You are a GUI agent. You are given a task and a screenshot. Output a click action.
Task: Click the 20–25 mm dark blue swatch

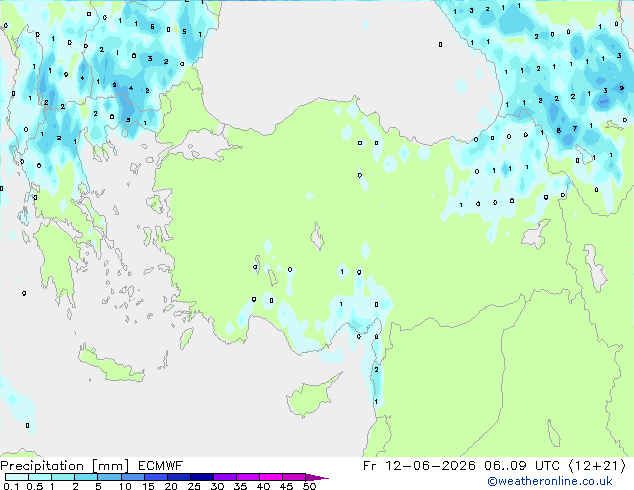178,477
